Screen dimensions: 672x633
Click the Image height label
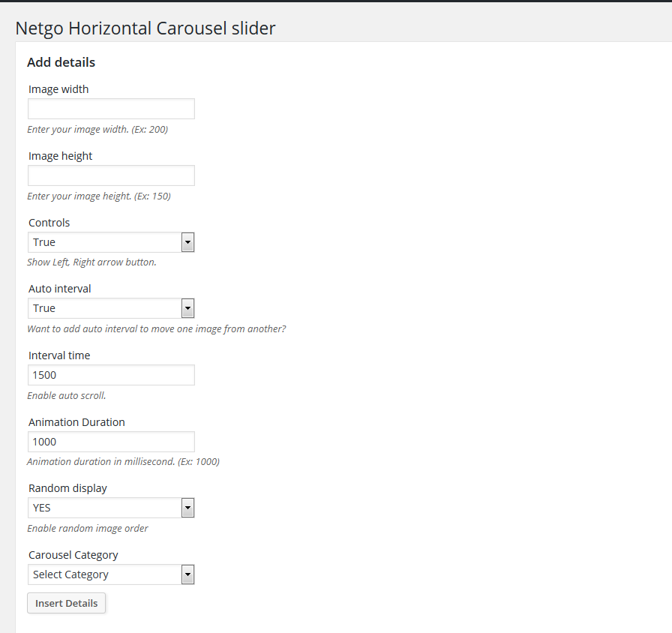tap(61, 156)
